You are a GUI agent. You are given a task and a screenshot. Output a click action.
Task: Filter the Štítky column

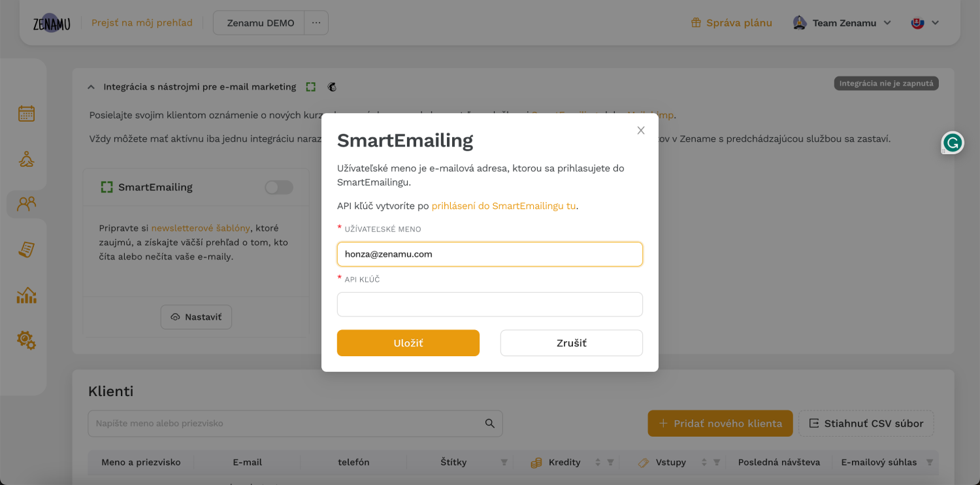(x=504, y=462)
